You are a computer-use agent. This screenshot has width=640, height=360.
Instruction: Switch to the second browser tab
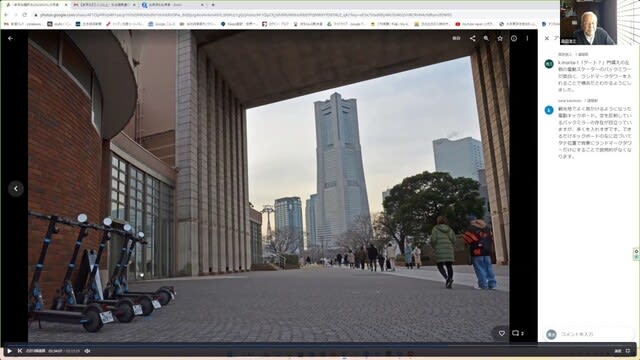pos(104,5)
